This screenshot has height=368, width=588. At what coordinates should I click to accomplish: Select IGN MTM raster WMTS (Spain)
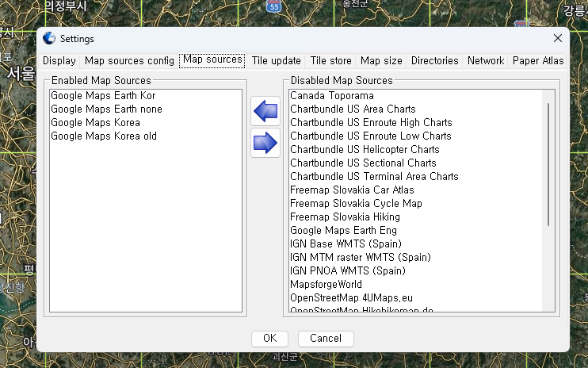pyautogui.click(x=415, y=258)
